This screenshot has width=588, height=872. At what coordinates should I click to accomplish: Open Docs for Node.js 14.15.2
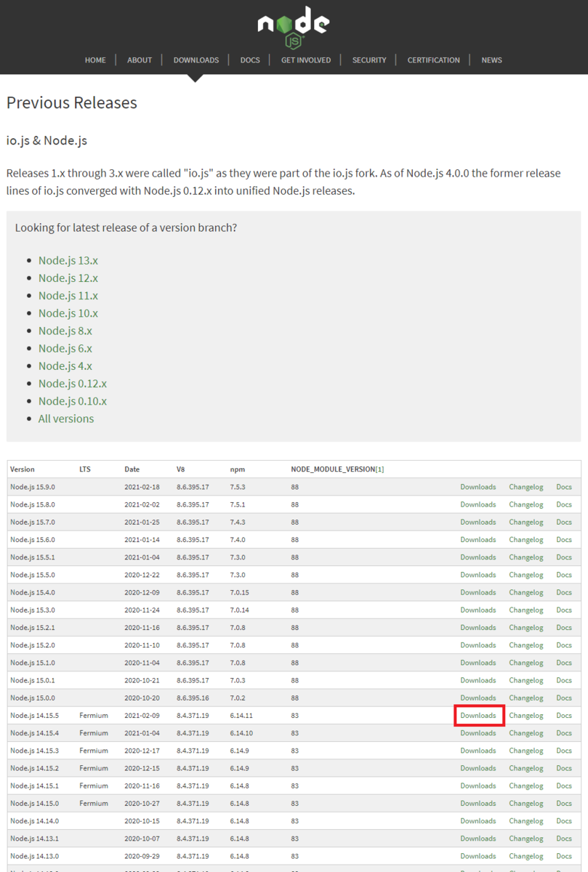[564, 768]
